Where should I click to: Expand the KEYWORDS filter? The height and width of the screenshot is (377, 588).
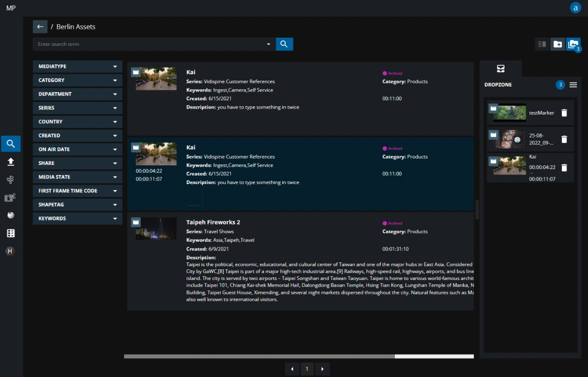(78, 219)
